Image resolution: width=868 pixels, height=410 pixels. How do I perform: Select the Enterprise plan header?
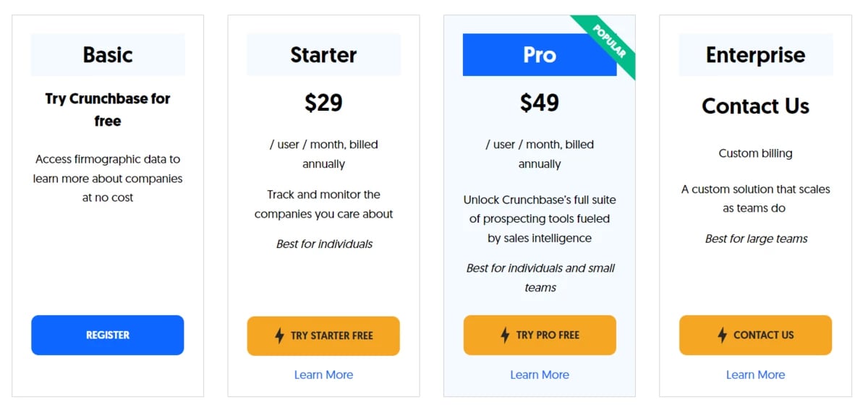(x=755, y=55)
